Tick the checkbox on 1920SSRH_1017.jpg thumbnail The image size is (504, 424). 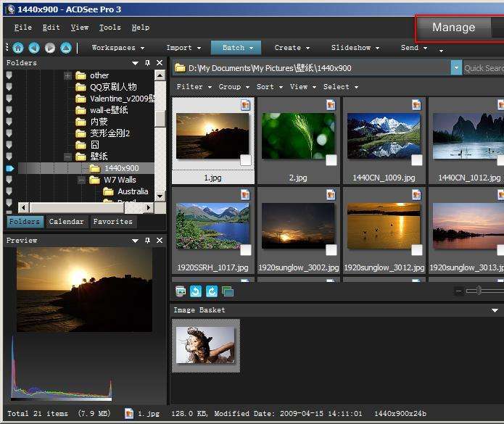[x=246, y=250]
